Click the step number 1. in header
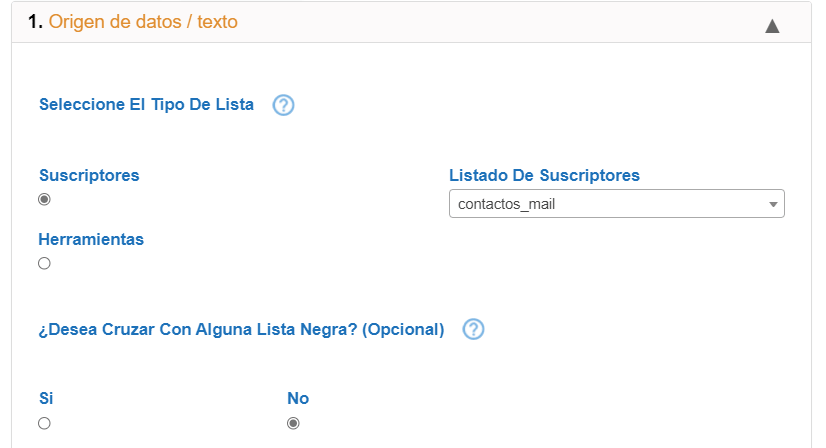The width and height of the screenshot is (826, 448). pyautogui.click(x=35, y=22)
